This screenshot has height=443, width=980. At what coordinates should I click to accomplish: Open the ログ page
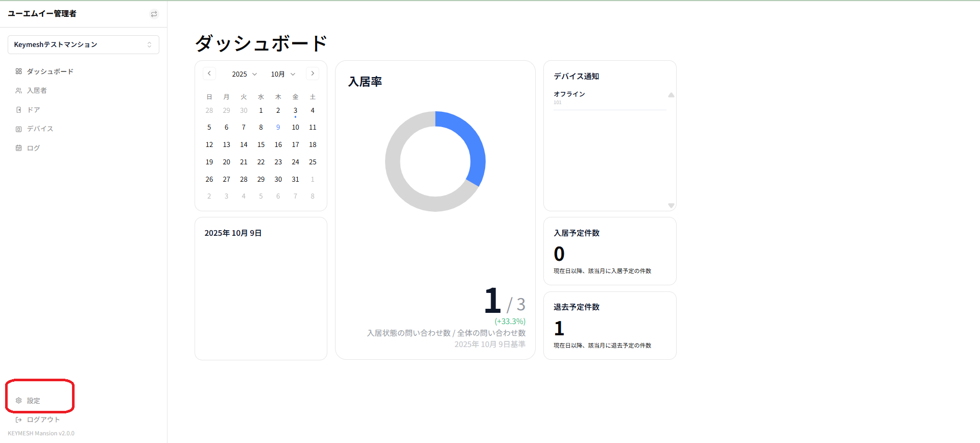click(x=33, y=148)
